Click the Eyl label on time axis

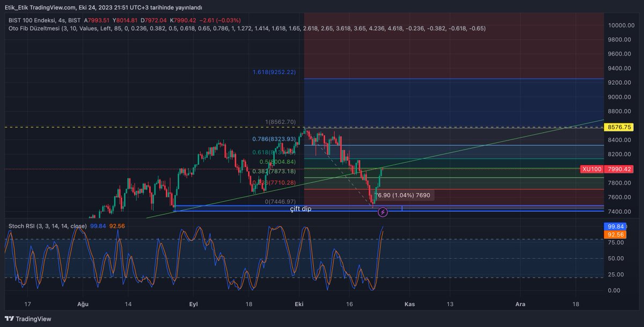(x=194, y=304)
